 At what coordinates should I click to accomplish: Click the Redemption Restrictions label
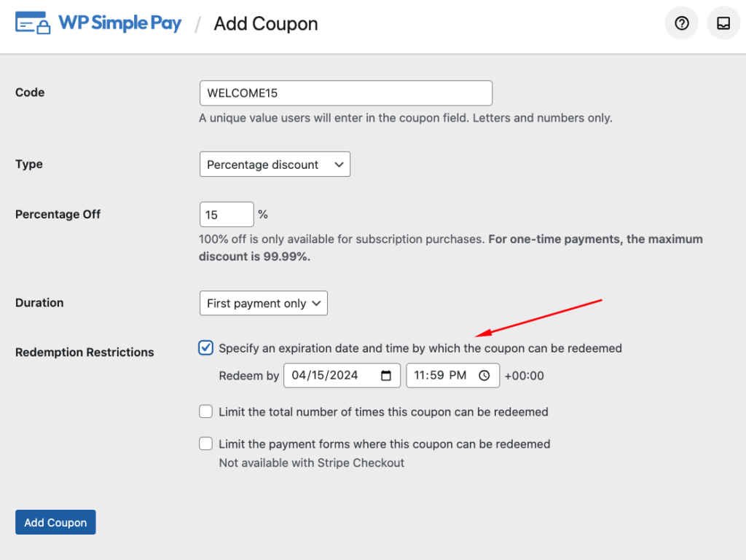(85, 352)
